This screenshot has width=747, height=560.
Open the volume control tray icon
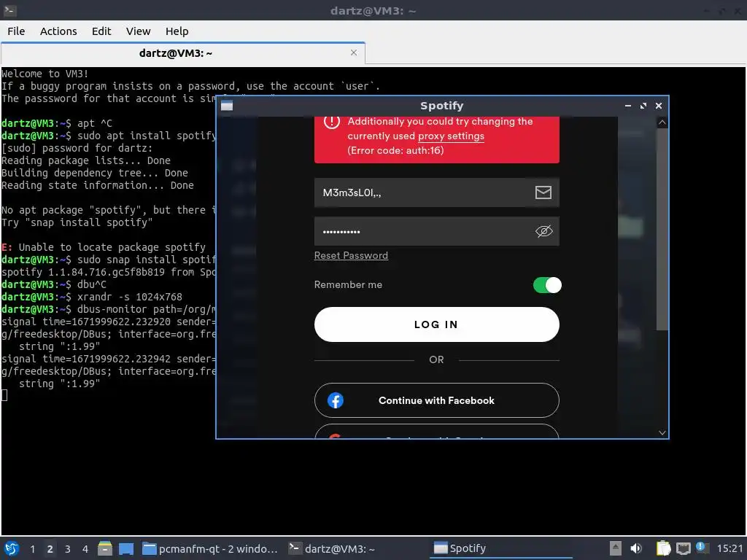[x=636, y=548]
